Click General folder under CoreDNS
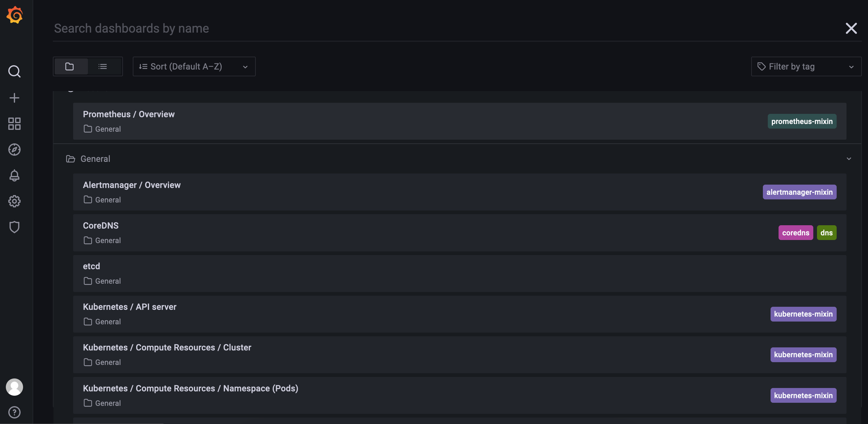868x424 pixels. [x=102, y=240]
